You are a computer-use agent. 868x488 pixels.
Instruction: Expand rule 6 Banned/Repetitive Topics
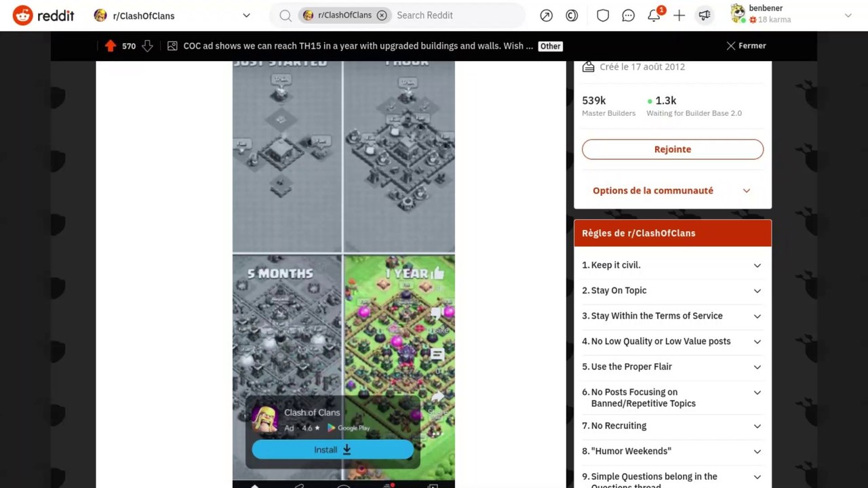click(x=671, y=397)
